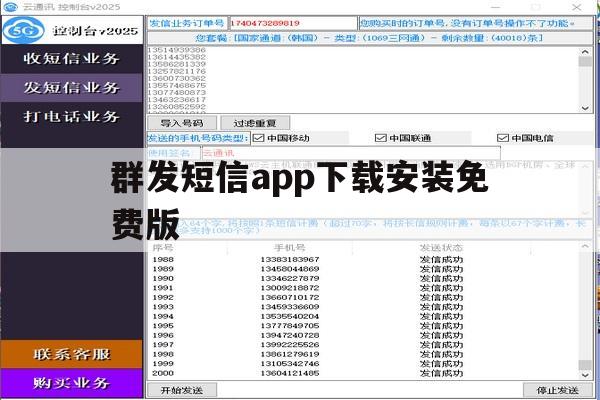Open 收短信业务 section
Screen dimensions: 600x400
tap(71, 59)
